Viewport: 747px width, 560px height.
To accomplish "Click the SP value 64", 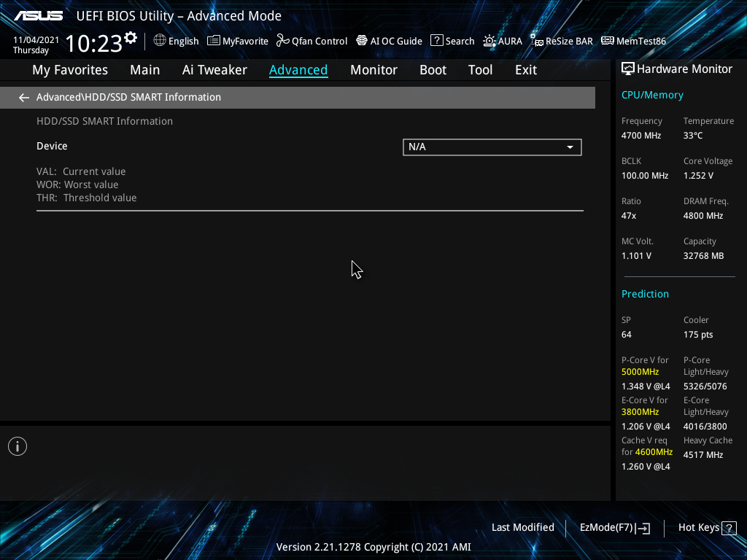I will (626, 335).
